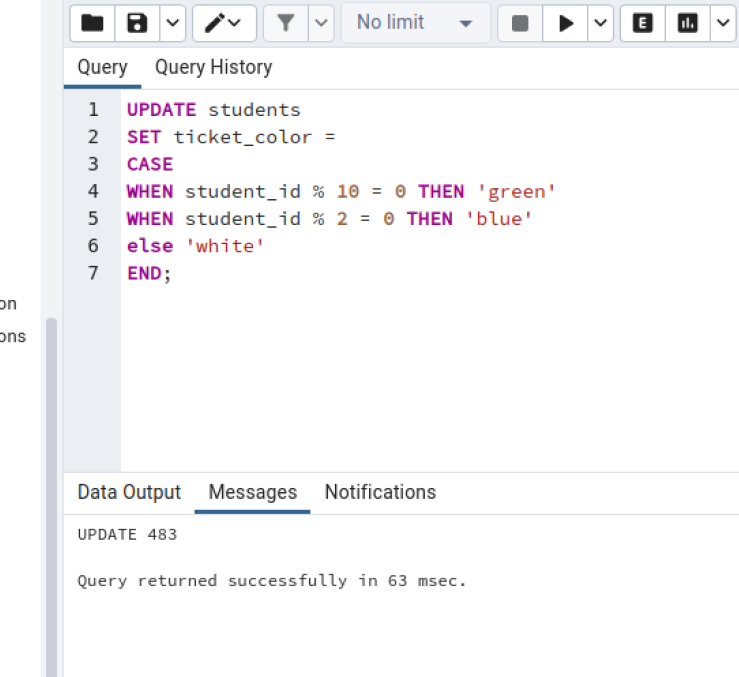Open the Data Output tab
Viewport: 739px width, 677px height.
[129, 492]
